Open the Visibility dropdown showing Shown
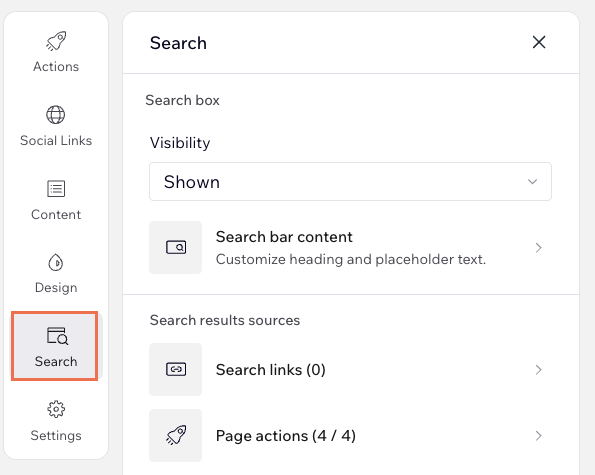This screenshot has width=595, height=475. 350,182
